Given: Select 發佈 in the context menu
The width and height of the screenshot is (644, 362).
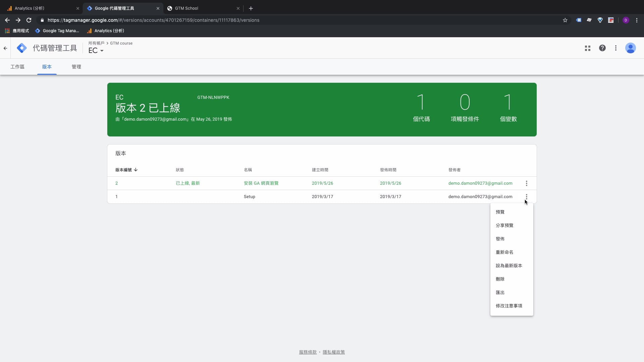Looking at the screenshot, I should click(500, 239).
